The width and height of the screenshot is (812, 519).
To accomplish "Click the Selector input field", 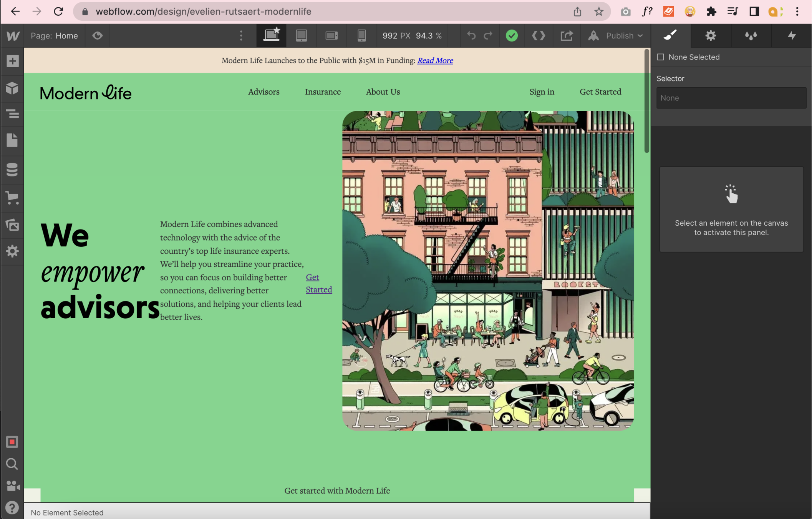I will (x=731, y=98).
